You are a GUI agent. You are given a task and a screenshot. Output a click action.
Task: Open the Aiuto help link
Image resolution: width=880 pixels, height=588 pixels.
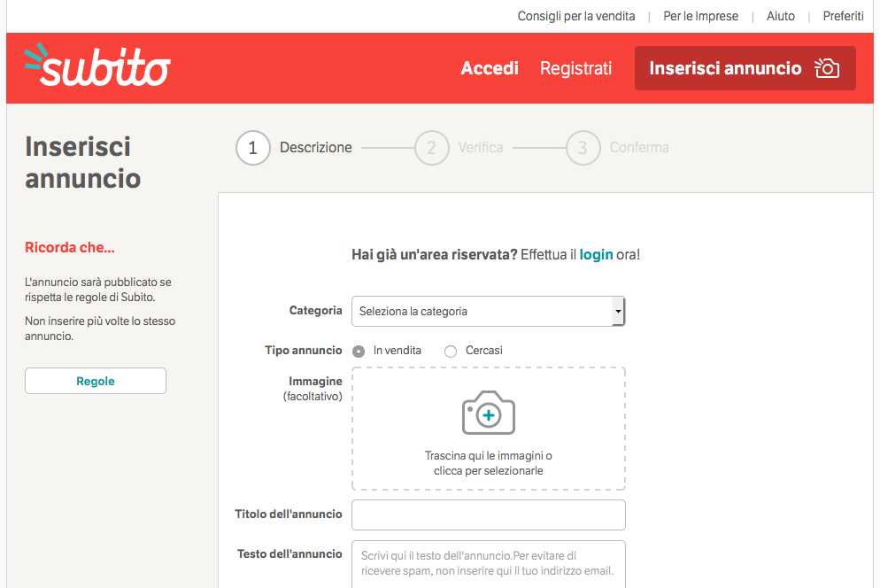pyautogui.click(x=780, y=16)
